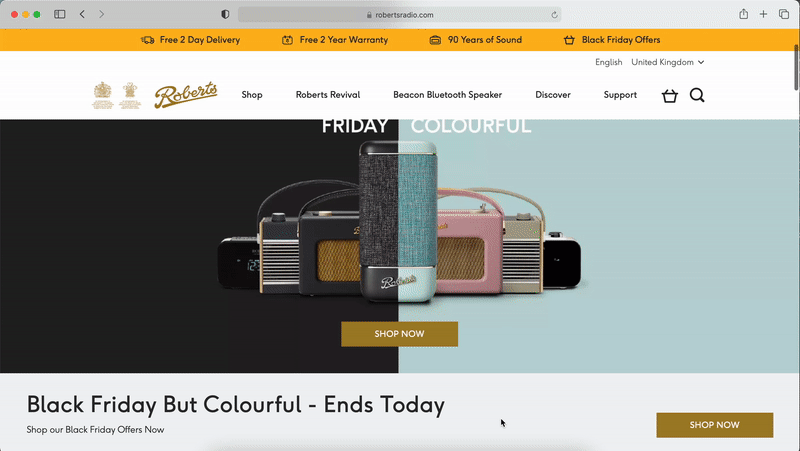Open Beacon Bluetooth Speaker menu item
800x451 pixels.
(447, 95)
